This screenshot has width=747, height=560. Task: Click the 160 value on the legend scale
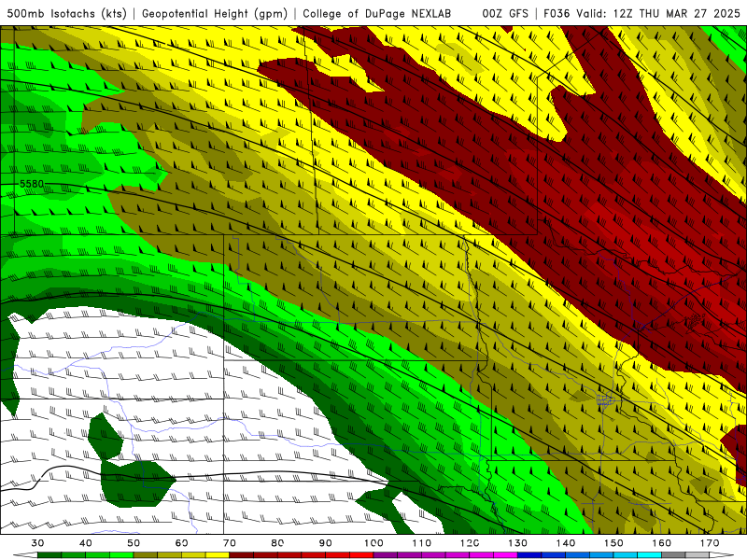pyautogui.click(x=662, y=543)
